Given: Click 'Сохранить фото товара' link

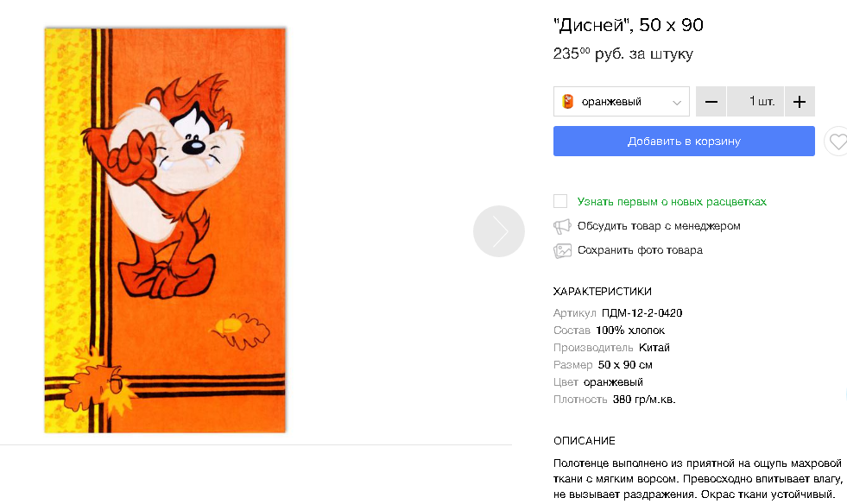Looking at the screenshot, I should click(x=640, y=250).
